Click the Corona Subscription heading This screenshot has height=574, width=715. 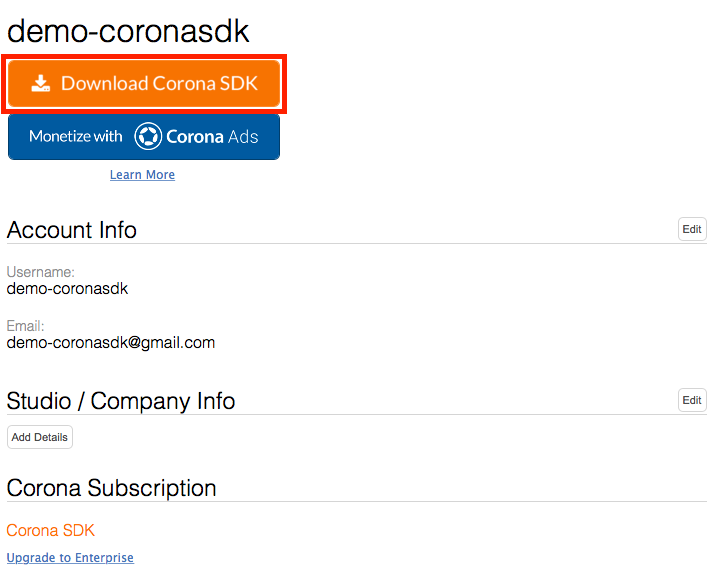coord(111,488)
